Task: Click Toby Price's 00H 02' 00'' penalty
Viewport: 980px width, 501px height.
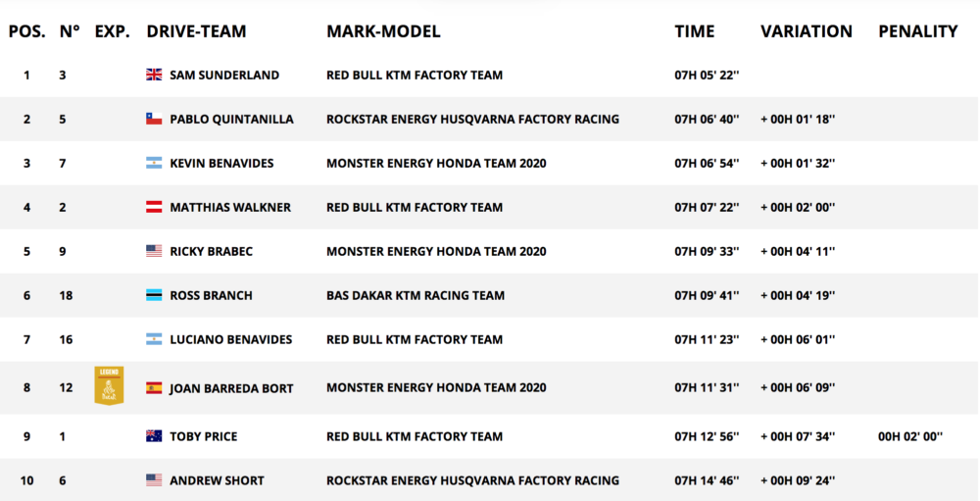Action: coord(910,436)
